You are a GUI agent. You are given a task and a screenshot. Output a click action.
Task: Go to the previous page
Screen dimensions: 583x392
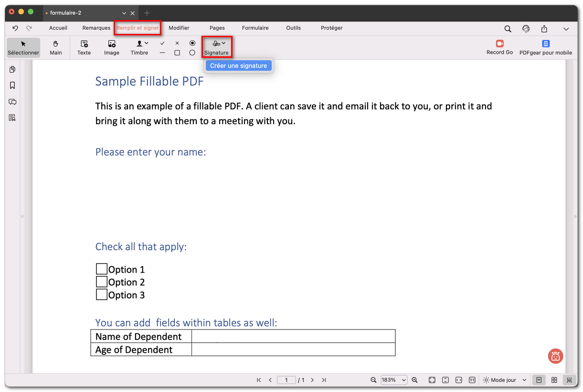[270, 380]
